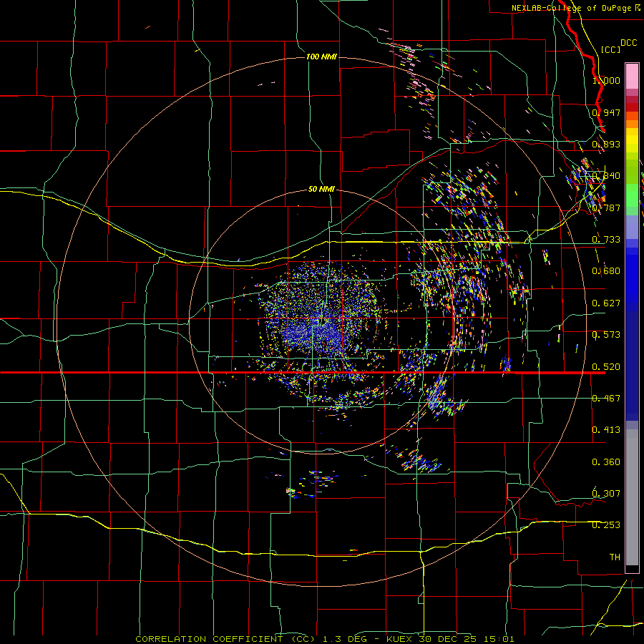Click the CORRELATION COEFFICIENT caption text
Viewport: 644px width, 644px height.
209,639
